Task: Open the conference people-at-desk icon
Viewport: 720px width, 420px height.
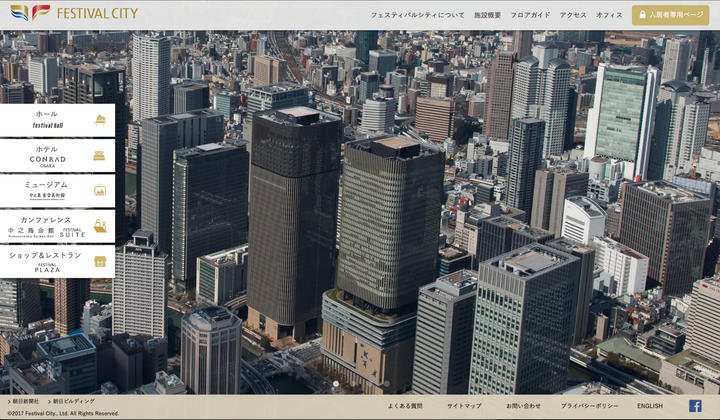Action: pyautogui.click(x=100, y=226)
